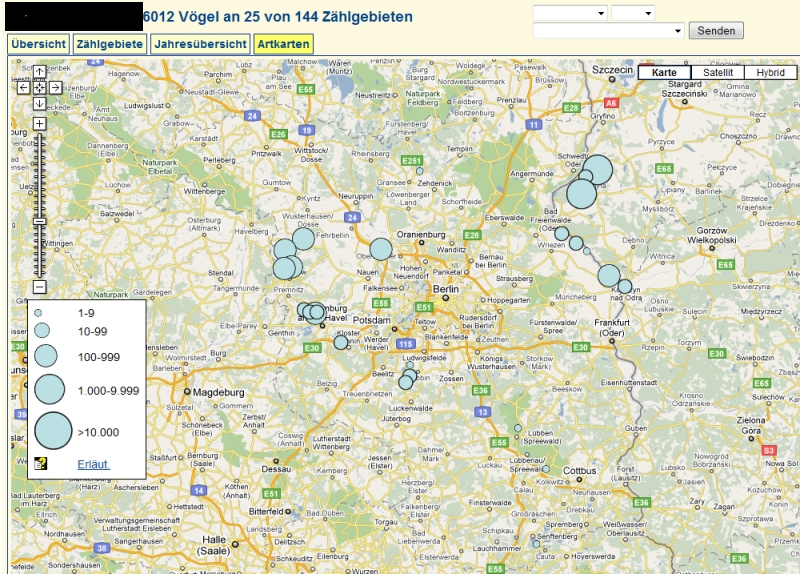
Task: Zoom out with the minus button
Action: tap(39, 287)
